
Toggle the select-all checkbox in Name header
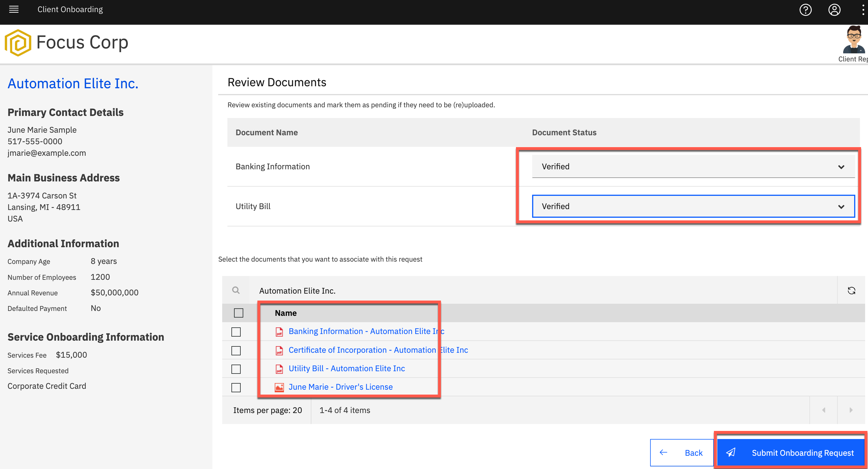click(239, 313)
